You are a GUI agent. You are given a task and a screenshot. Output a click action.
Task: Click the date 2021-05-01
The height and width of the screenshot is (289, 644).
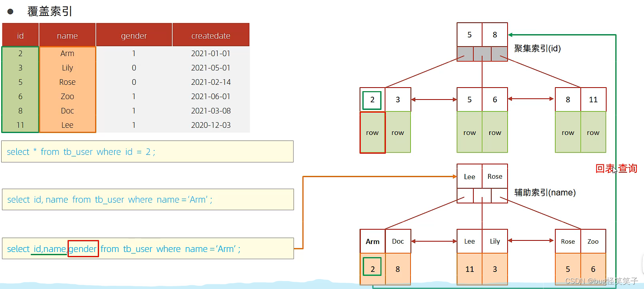click(x=211, y=68)
